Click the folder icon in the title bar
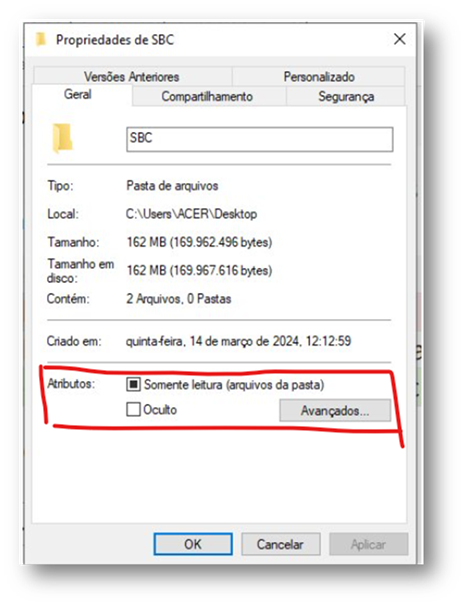This screenshot has height=606, width=465. 41,39
